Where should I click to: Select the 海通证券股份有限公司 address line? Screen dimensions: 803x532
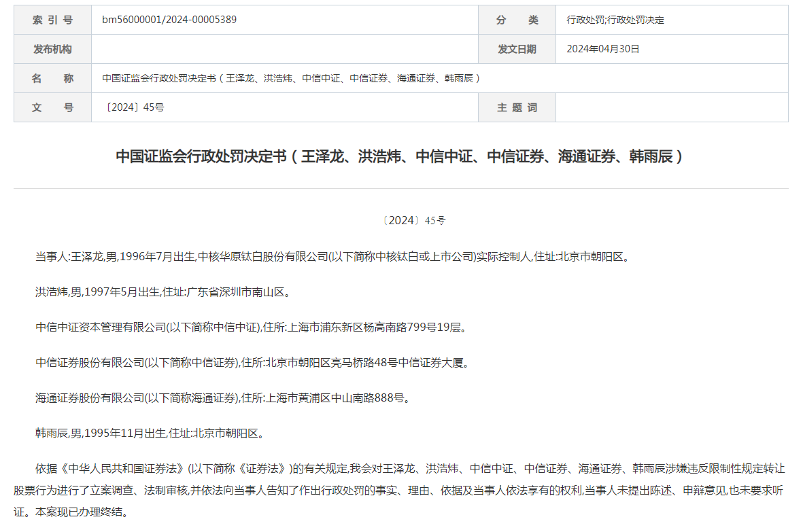pyautogui.click(x=223, y=398)
